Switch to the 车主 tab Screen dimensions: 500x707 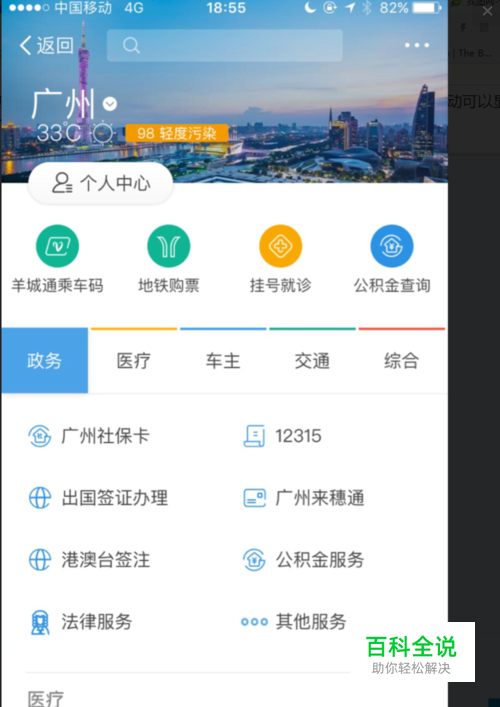tap(223, 361)
